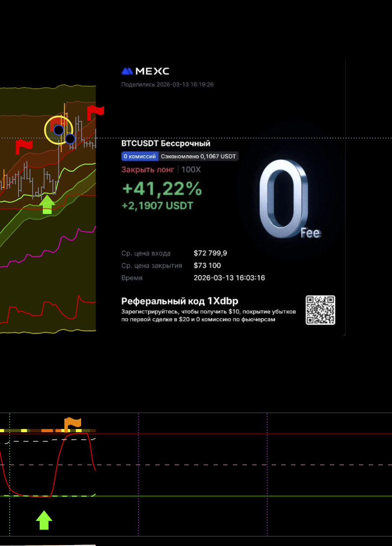Click the entry price $72 799,9

pyautogui.click(x=210, y=253)
